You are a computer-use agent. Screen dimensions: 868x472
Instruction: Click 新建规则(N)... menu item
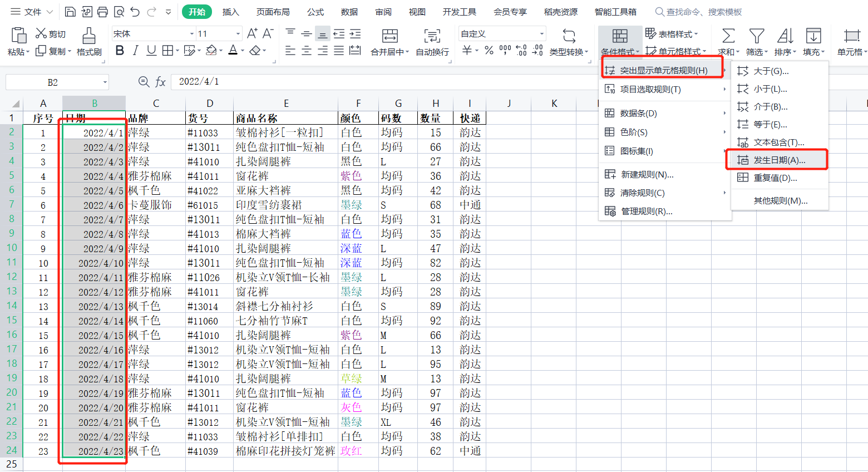pos(665,174)
